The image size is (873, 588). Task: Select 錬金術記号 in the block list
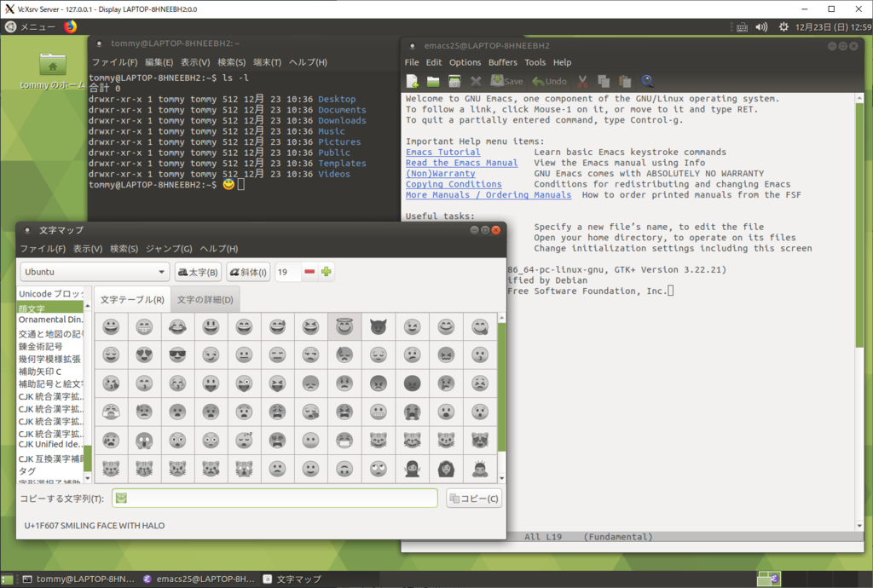[50, 346]
